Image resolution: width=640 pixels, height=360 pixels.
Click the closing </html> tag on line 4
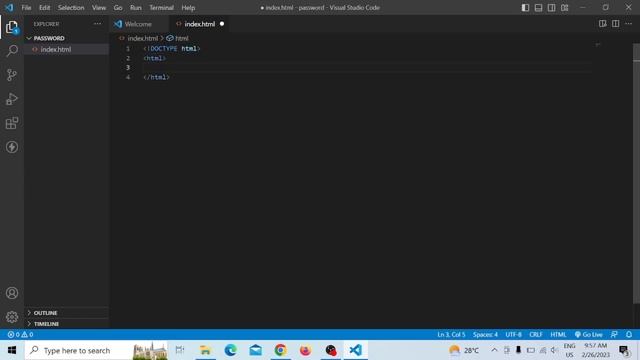[x=156, y=77]
